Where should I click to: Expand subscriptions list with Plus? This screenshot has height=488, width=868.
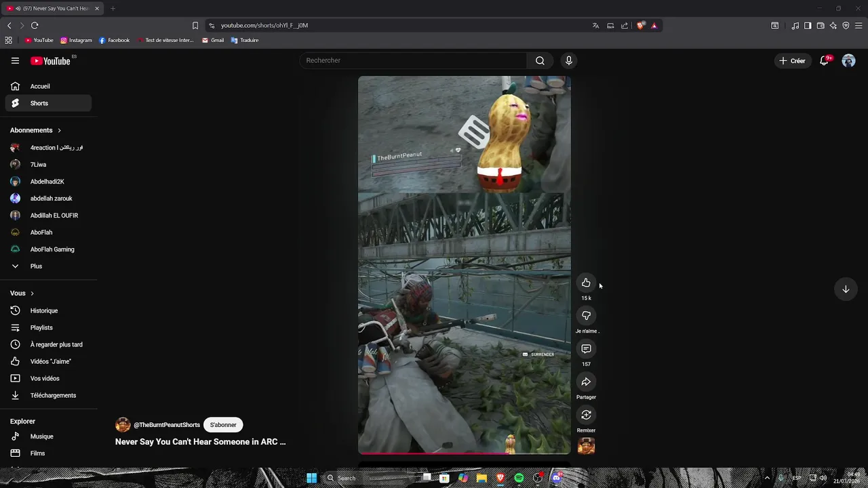click(48, 266)
